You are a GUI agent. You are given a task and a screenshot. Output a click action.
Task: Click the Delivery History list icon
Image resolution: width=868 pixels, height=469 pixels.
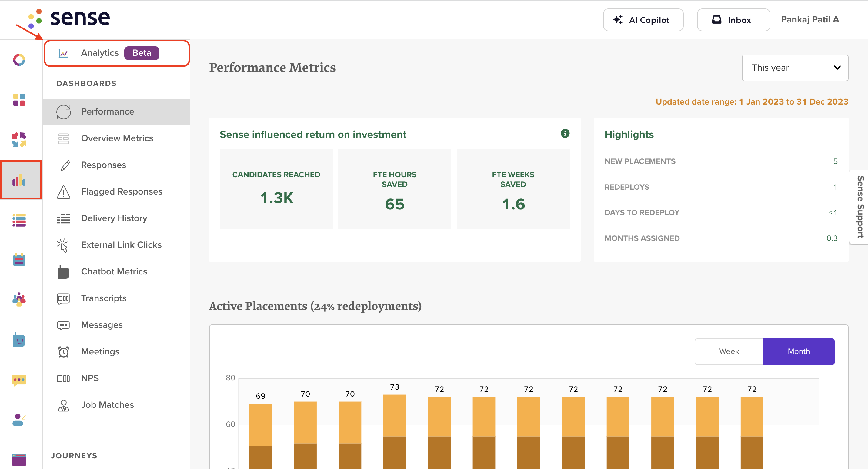[x=63, y=219]
